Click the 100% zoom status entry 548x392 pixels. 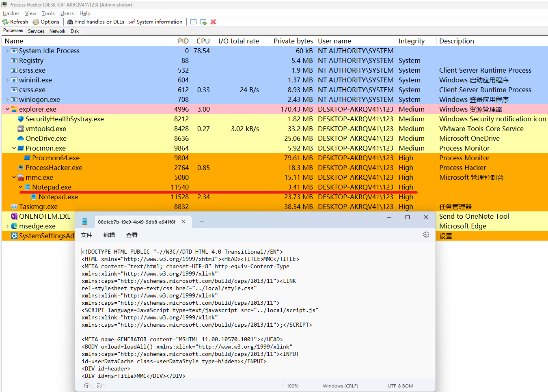point(293,386)
